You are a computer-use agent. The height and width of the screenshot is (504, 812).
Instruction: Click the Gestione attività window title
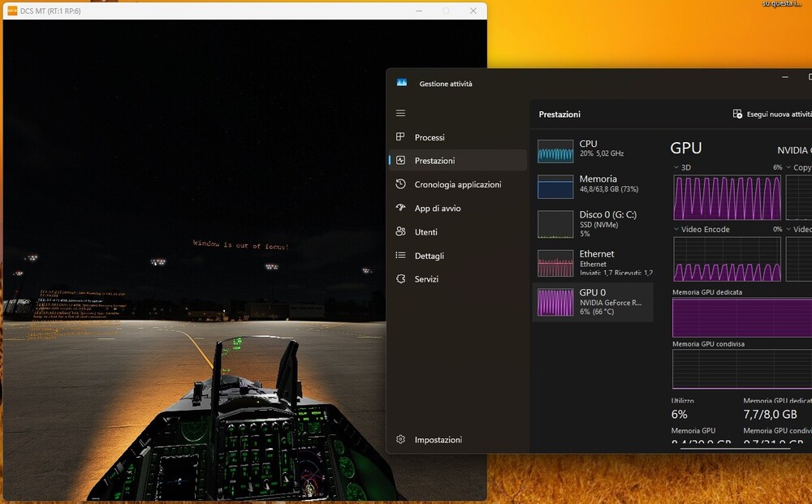coord(445,84)
